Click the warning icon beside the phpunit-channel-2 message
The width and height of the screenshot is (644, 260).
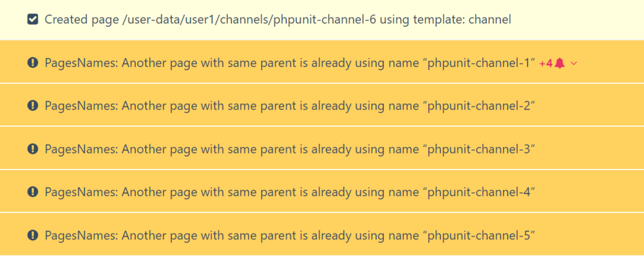pyautogui.click(x=33, y=106)
